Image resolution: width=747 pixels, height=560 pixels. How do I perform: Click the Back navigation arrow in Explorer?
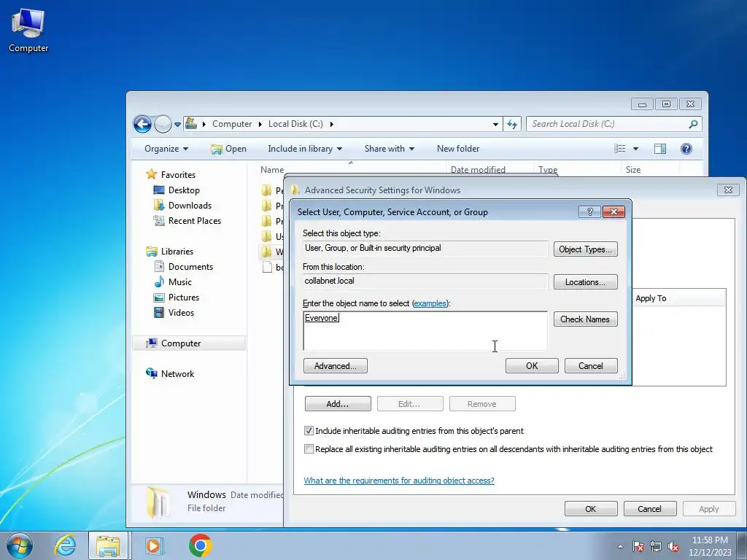[142, 124]
